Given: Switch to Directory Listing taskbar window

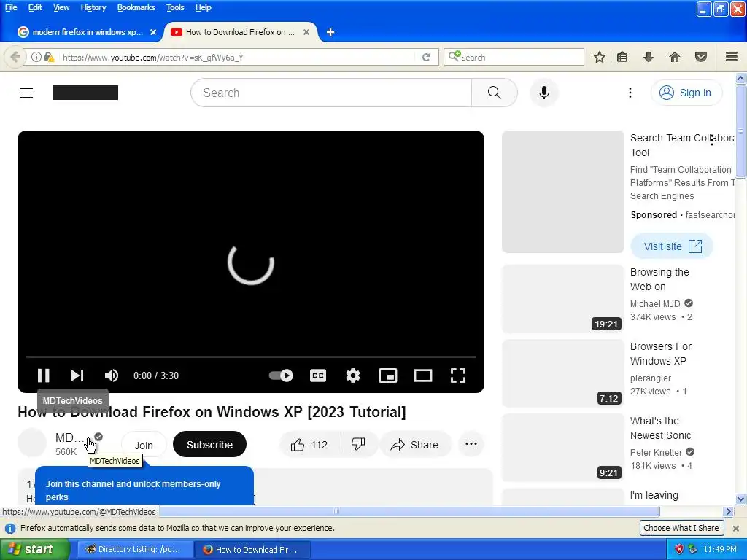Looking at the screenshot, I should (134, 549).
